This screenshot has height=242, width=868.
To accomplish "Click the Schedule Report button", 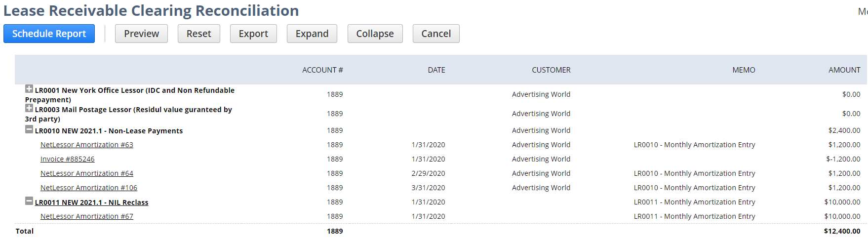I will click(49, 34).
